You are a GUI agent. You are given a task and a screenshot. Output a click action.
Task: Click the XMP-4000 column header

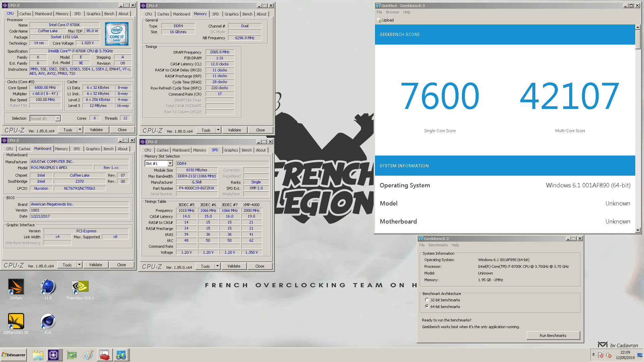(x=251, y=205)
